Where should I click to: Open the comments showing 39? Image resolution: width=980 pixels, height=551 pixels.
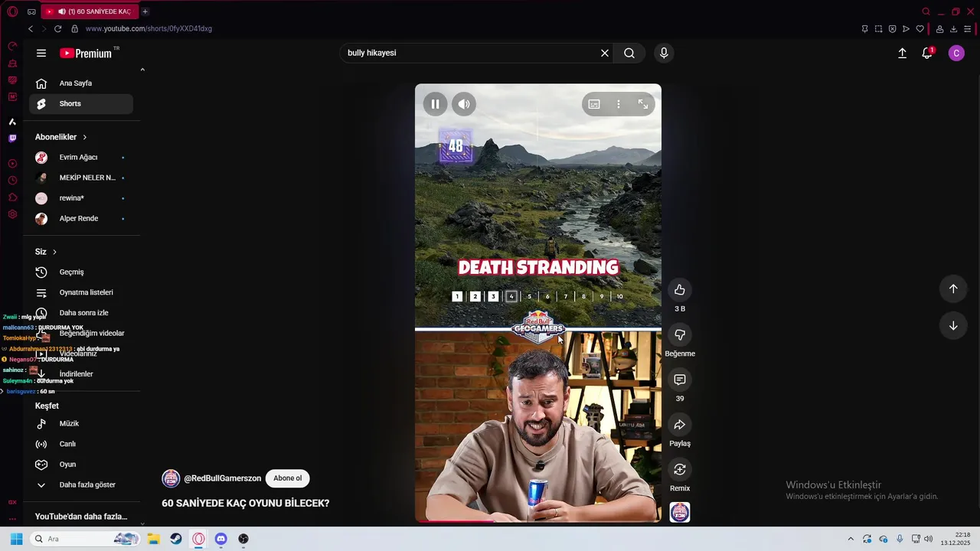(x=680, y=380)
